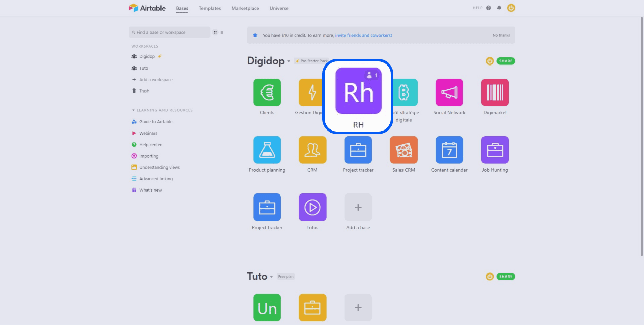The height and width of the screenshot is (325, 644).
Task: Expand the Tuto workspace dropdown arrow
Action: 271,277
